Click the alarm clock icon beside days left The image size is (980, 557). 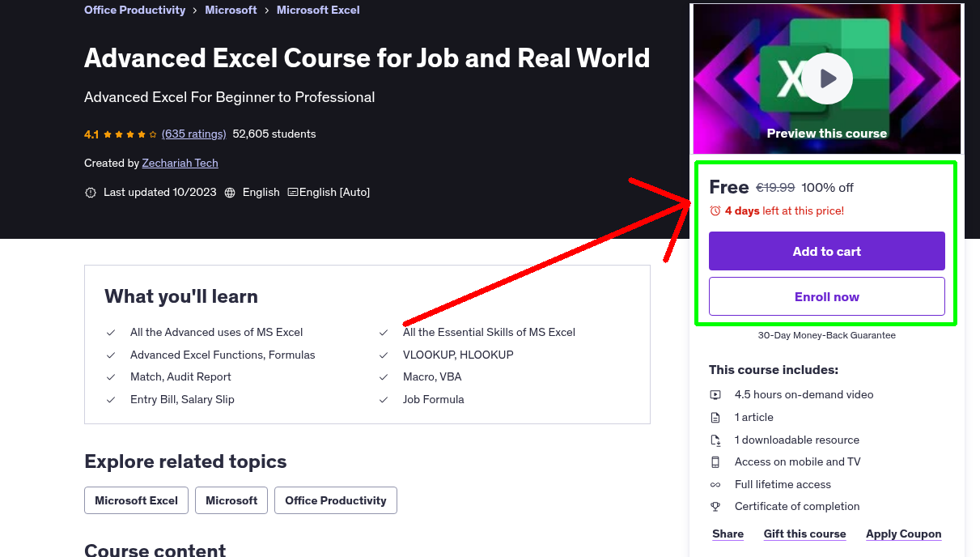point(715,210)
